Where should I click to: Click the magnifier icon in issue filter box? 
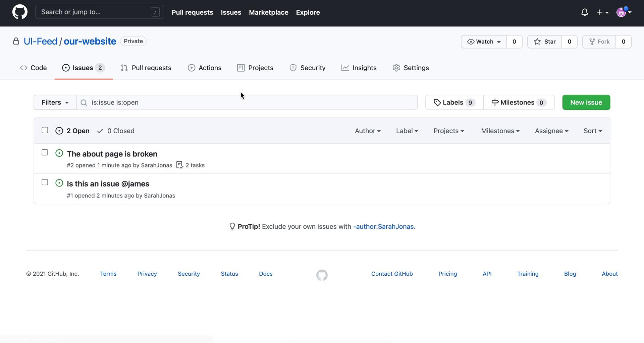[84, 102]
